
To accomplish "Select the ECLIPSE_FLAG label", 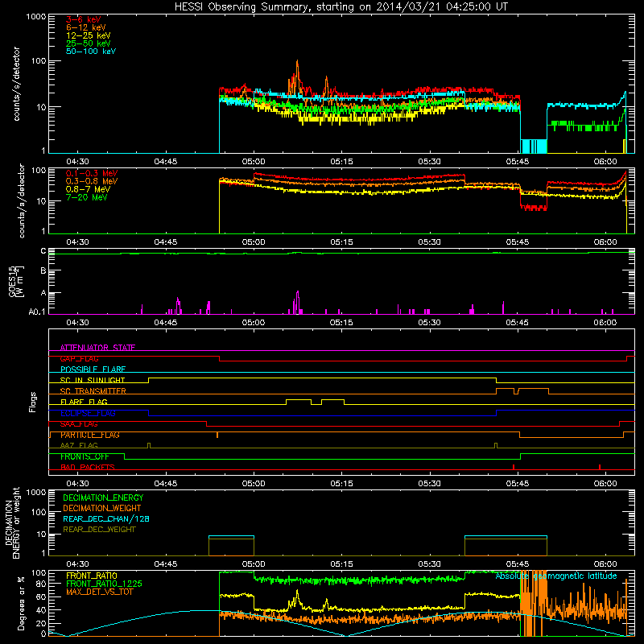I will (88, 413).
